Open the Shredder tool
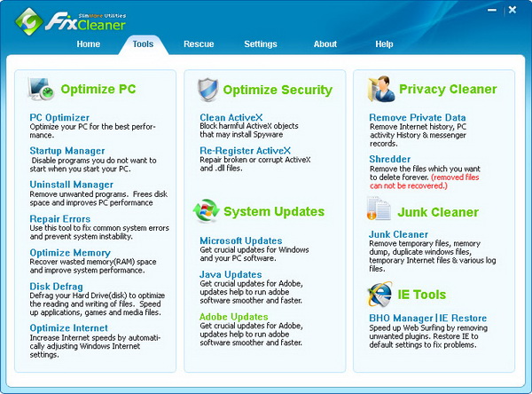 tap(390, 159)
